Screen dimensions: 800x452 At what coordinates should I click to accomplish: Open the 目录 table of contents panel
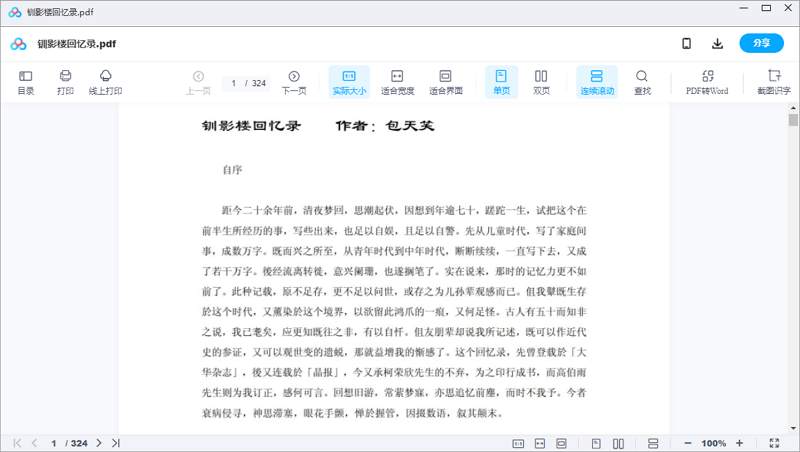[x=26, y=82]
